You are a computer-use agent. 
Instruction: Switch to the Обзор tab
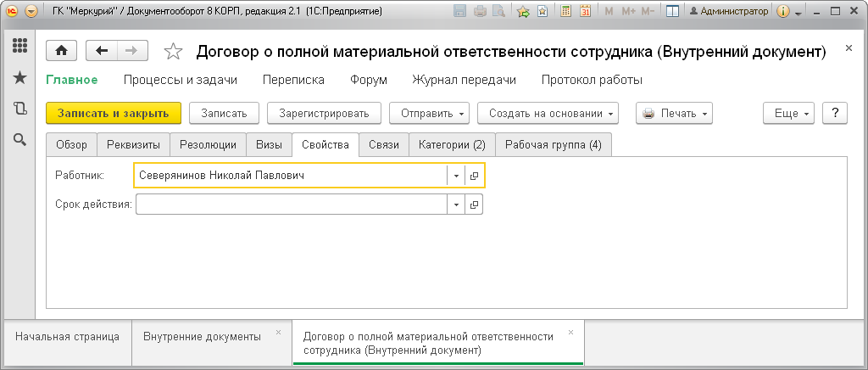(71, 145)
